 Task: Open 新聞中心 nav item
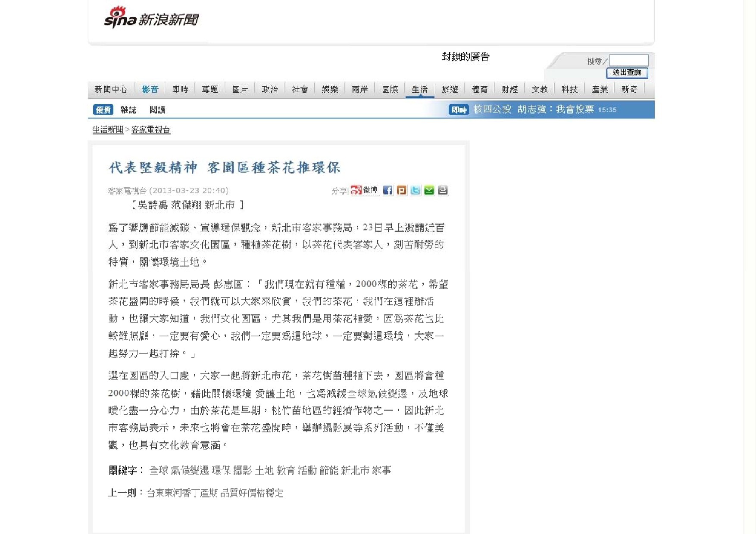[111, 89]
